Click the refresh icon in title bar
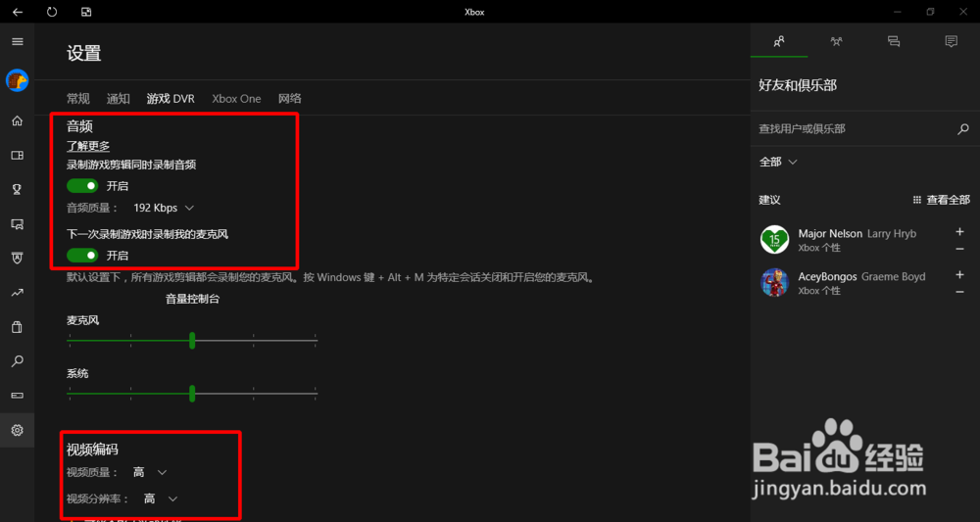 [52, 11]
